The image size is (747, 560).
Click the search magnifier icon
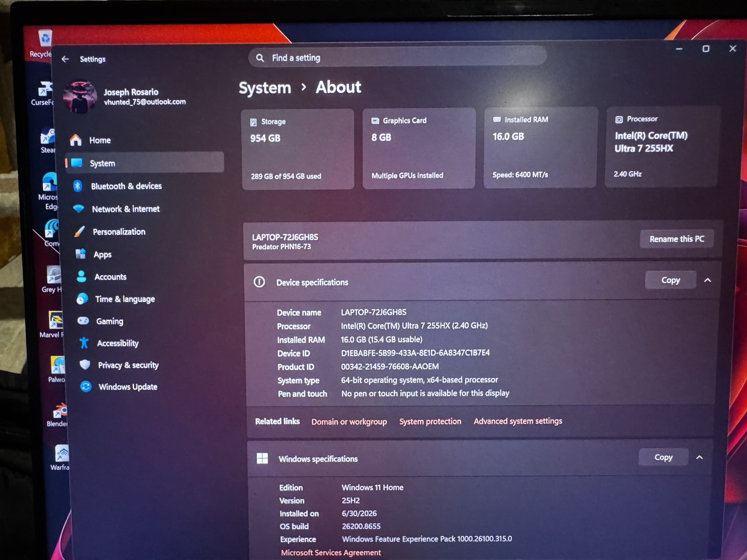coord(260,58)
